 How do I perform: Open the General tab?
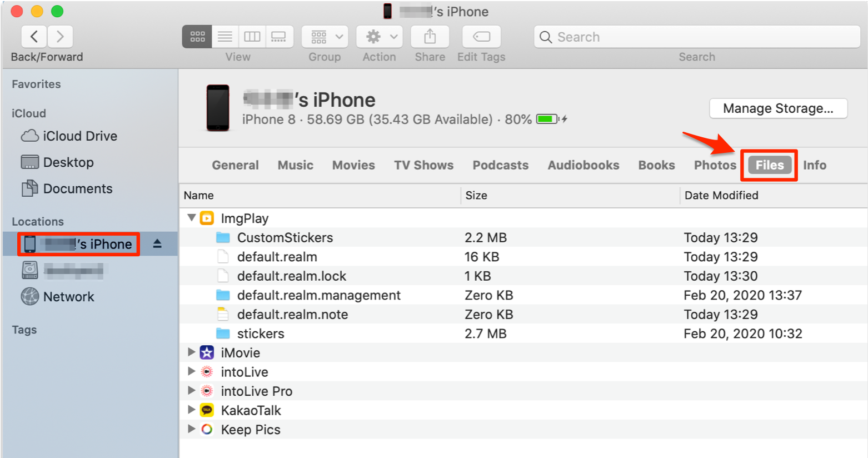pos(235,165)
